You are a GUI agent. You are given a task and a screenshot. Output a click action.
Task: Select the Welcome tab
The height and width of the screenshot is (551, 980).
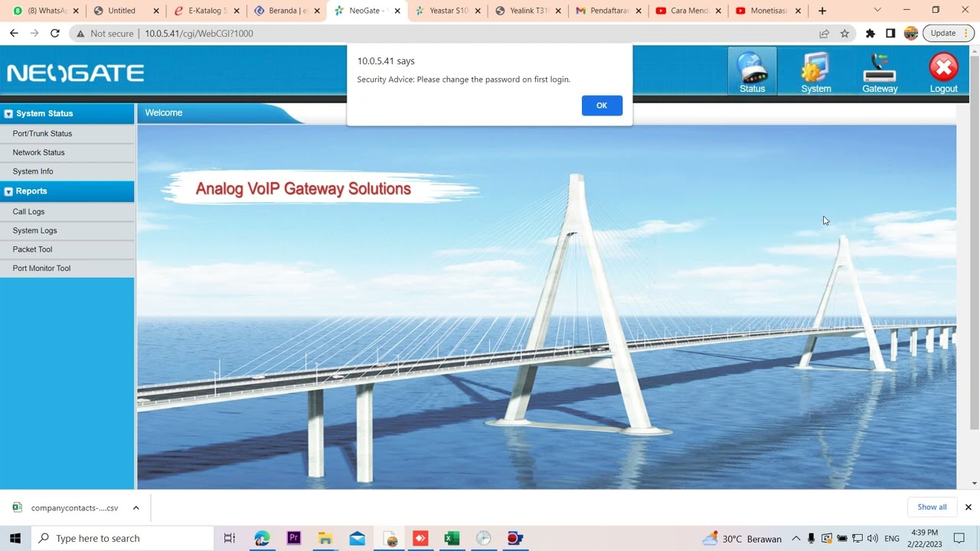point(164,112)
